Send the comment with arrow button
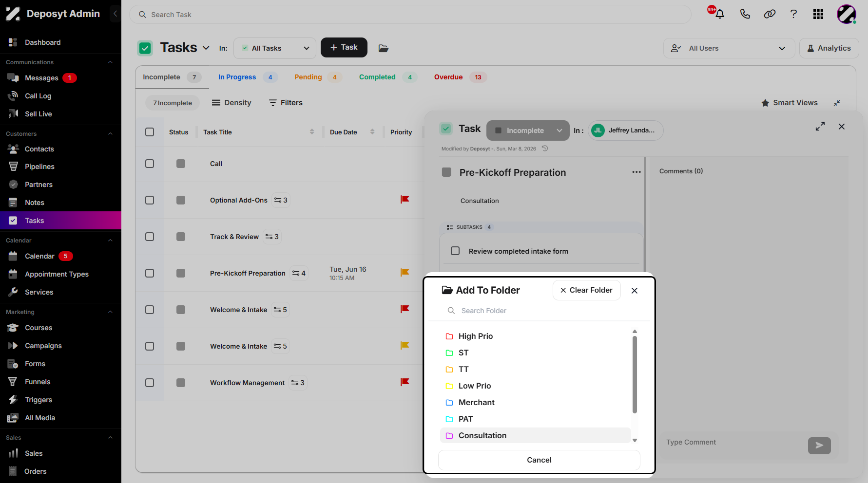The image size is (868, 483). coord(819,446)
